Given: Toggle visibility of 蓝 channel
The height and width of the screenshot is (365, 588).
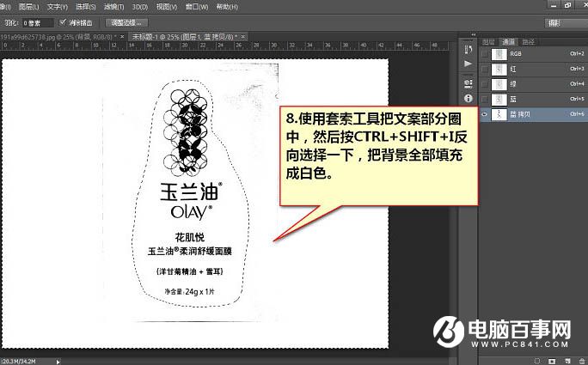Looking at the screenshot, I should click(x=485, y=100).
